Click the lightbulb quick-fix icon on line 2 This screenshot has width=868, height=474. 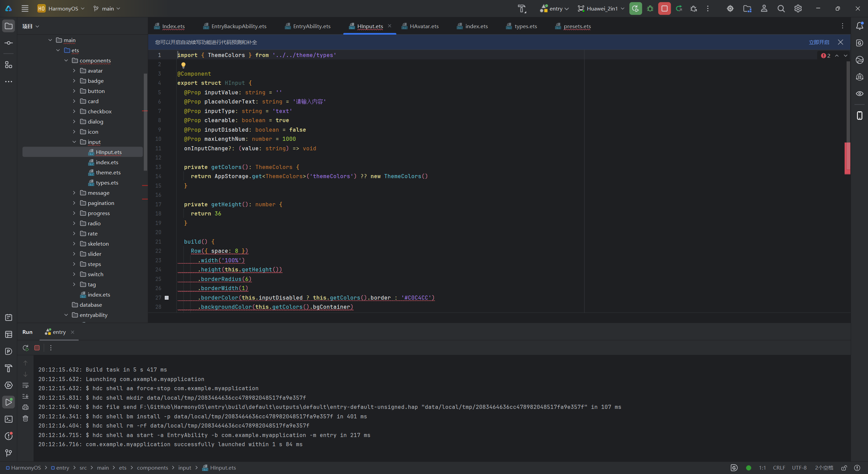click(x=183, y=65)
